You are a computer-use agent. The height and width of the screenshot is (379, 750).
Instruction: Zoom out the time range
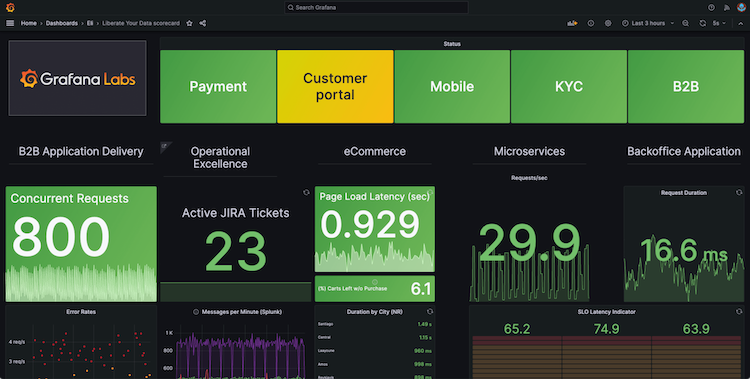click(685, 23)
